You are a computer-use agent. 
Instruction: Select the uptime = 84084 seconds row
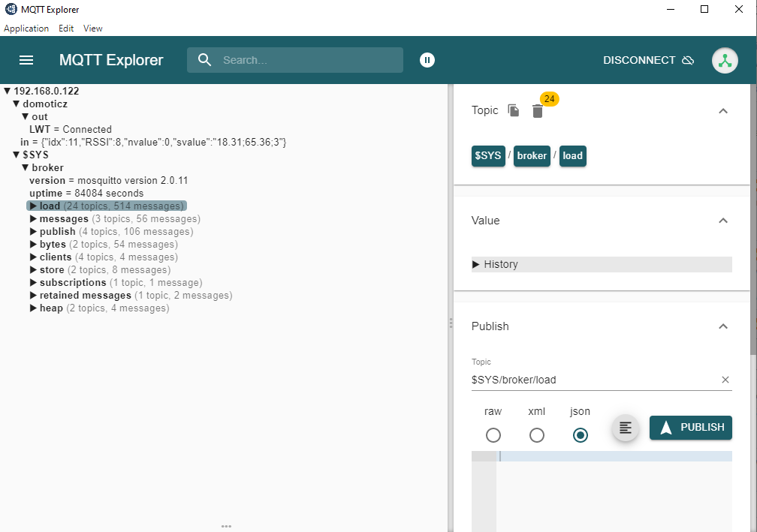click(x=86, y=193)
